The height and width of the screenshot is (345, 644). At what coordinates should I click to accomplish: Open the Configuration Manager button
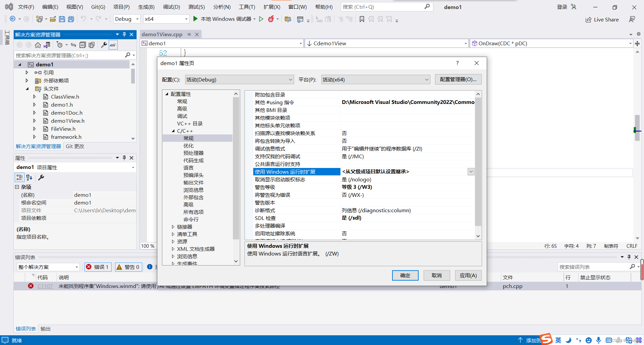point(458,79)
